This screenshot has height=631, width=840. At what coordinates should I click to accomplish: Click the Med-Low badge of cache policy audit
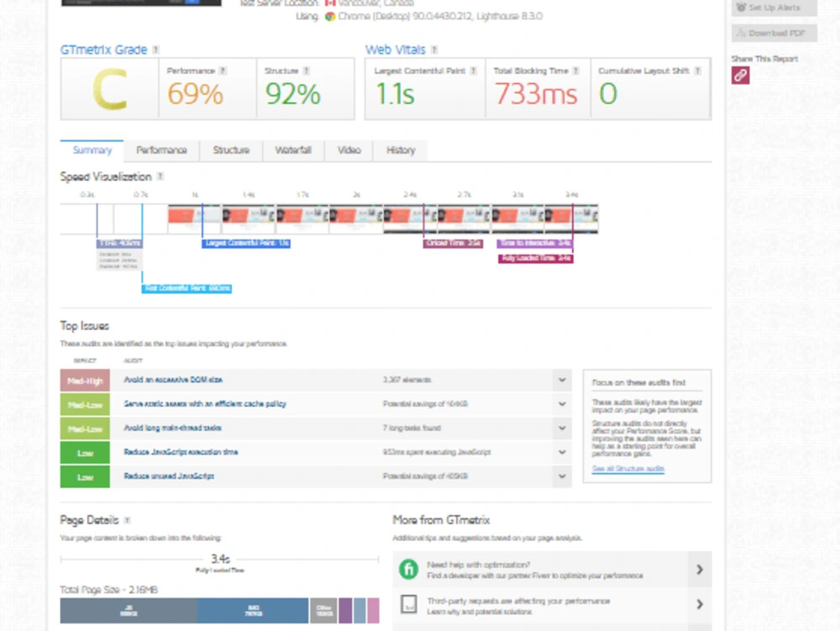click(85, 404)
